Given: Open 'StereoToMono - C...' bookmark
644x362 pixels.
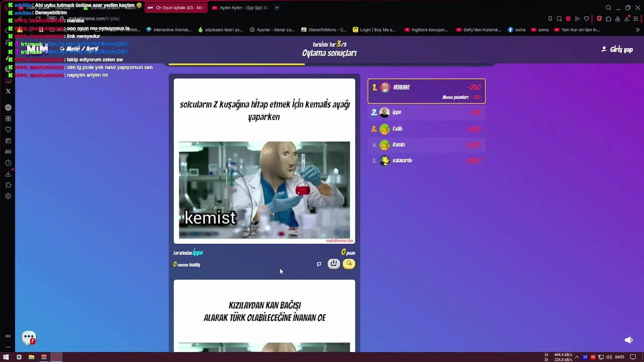Looking at the screenshot, I should click(324, 30).
